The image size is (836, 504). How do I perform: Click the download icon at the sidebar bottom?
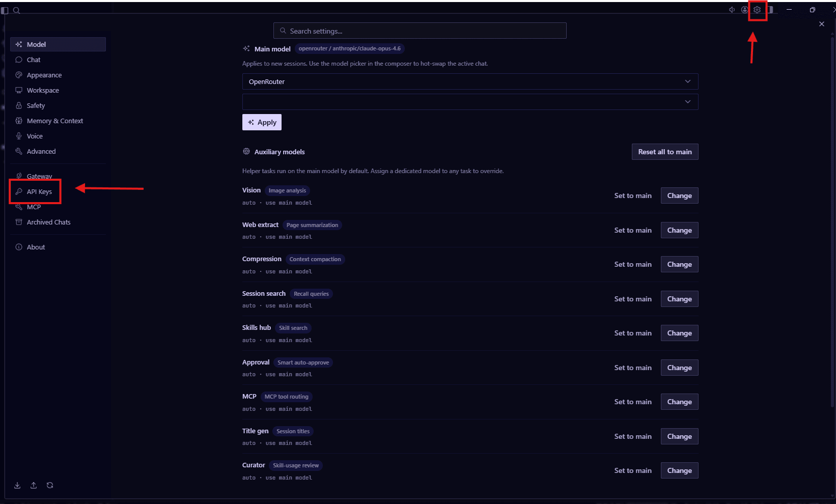(x=17, y=485)
